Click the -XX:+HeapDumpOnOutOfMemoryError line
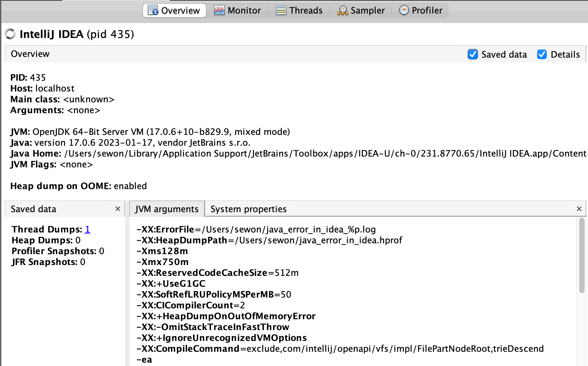Viewport: 588px width, 366px height. 226,316
